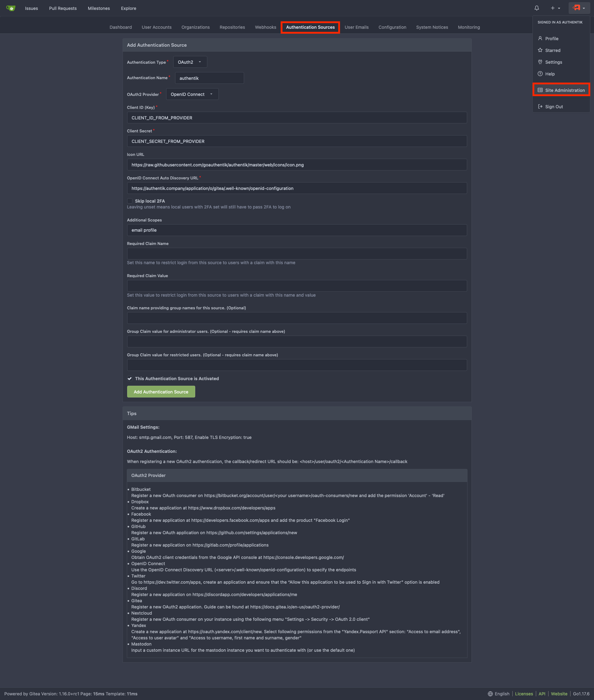
Task: Click the Profile person icon
Action: click(540, 38)
